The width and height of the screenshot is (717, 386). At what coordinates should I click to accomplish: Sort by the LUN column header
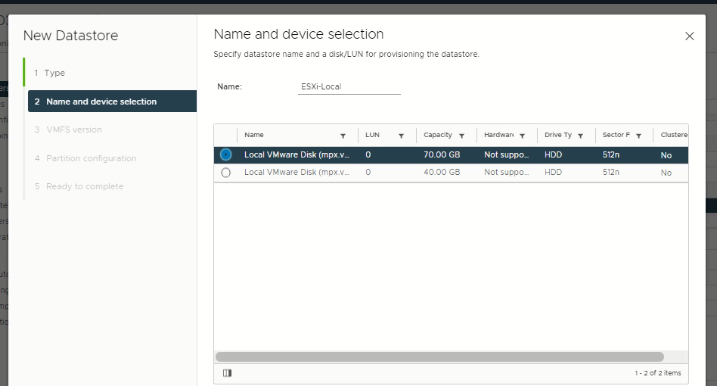click(372, 134)
